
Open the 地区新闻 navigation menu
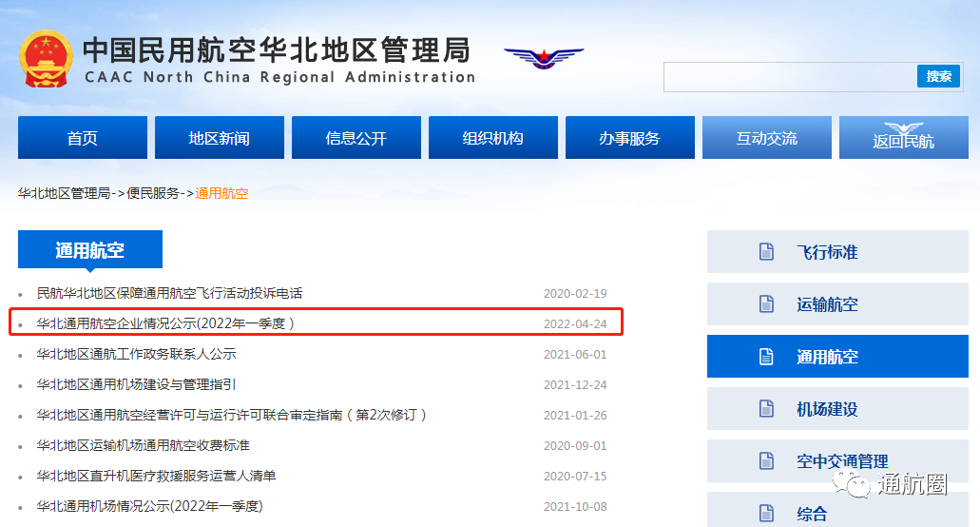[x=219, y=138]
